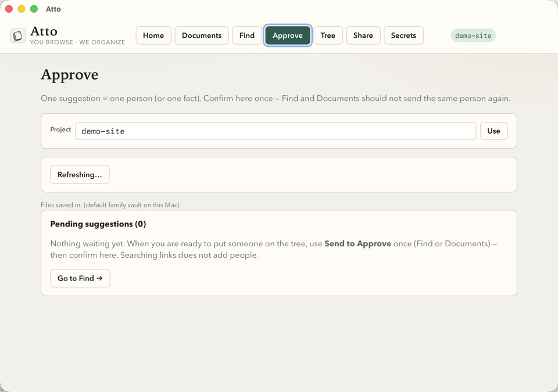The height and width of the screenshot is (392, 558).
Task: Click the Use button
Action: tap(493, 131)
